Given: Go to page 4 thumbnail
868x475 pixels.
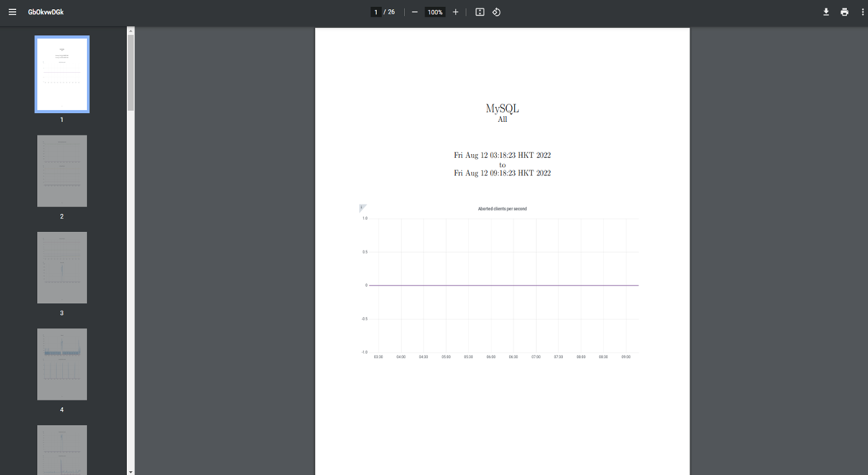Looking at the screenshot, I should (x=62, y=364).
